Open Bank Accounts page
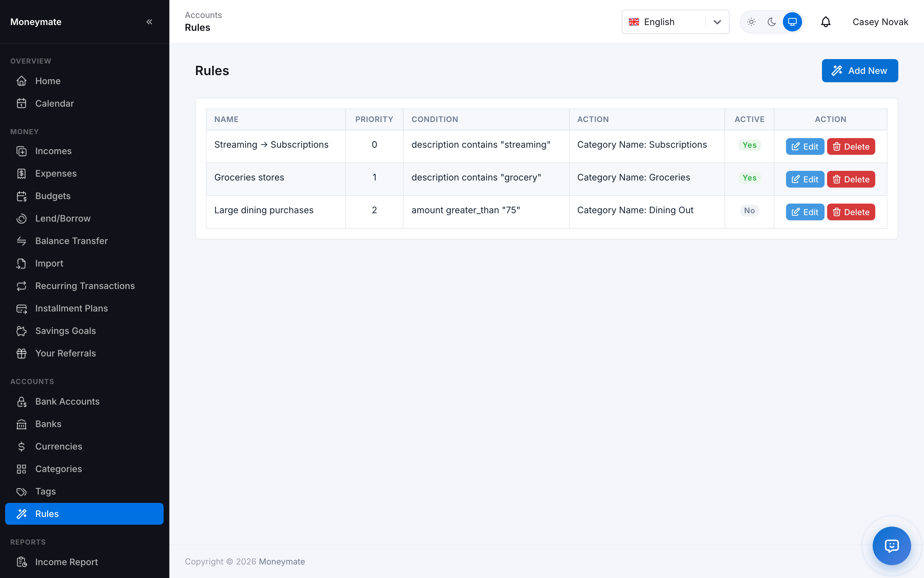Image resolution: width=924 pixels, height=578 pixels. pyautogui.click(x=84, y=401)
